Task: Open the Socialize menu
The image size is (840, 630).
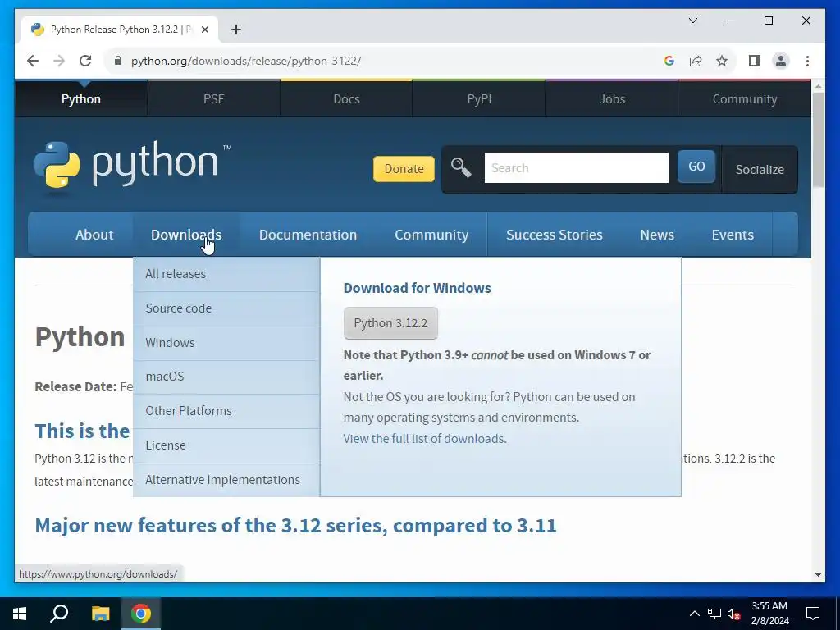Action: click(760, 169)
